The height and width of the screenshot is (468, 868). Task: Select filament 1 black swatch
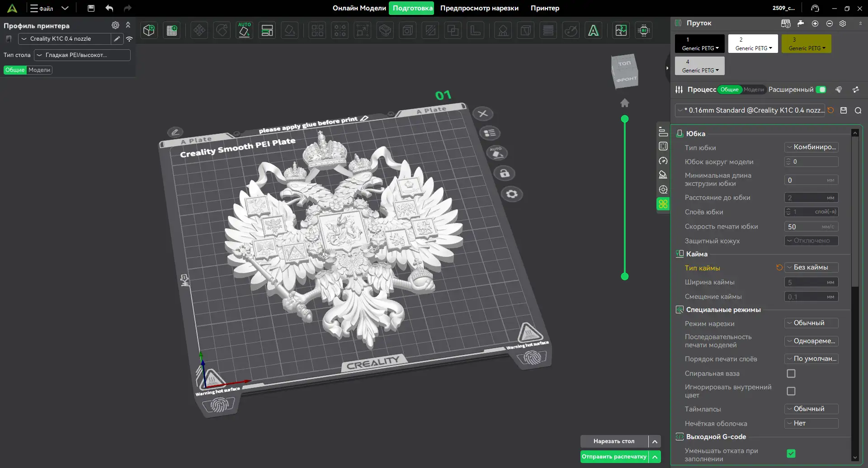(x=700, y=44)
